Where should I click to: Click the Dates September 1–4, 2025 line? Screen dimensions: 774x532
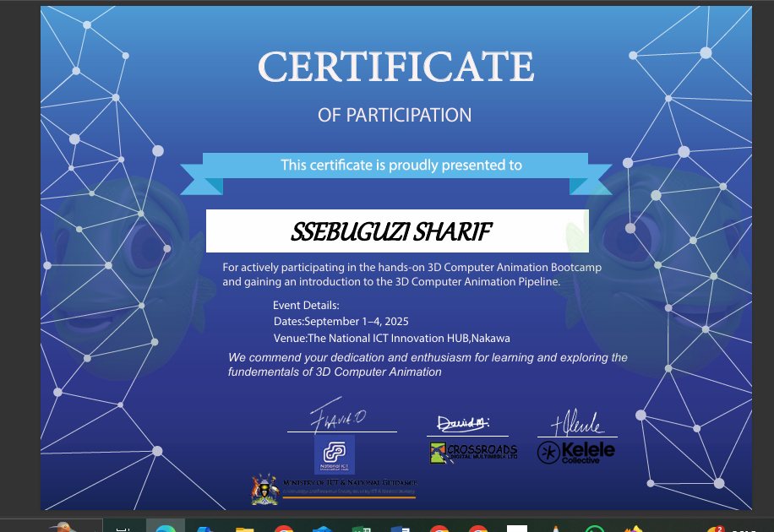tap(341, 322)
